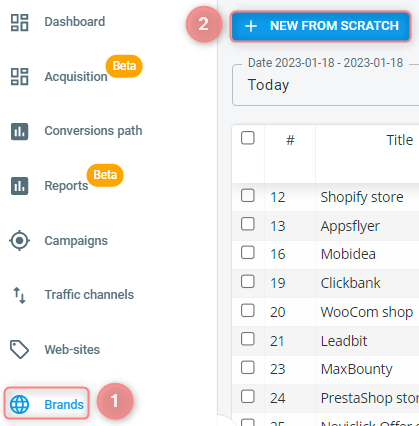Screen dimensions: 419x426
Task: Click the Web-sites tag icon
Action: coord(19,349)
